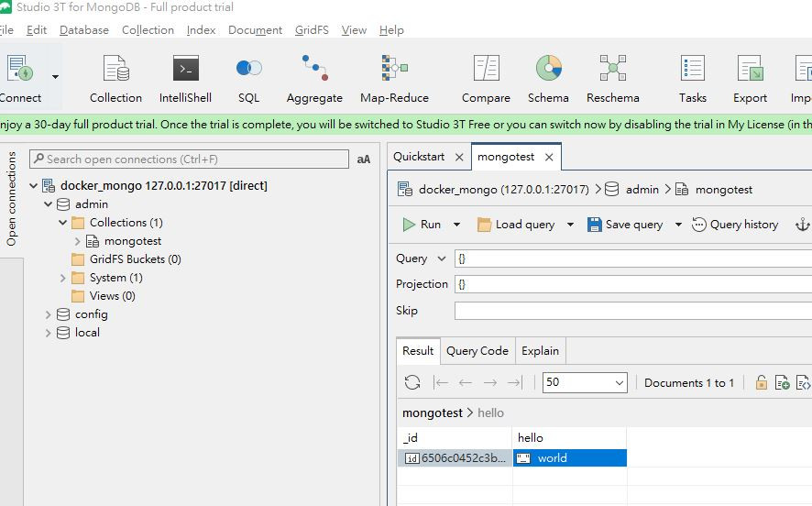Select Views (0) folder
The height and width of the screenshot is (506, 812).
pyautogui.click(x=113, y=296)
